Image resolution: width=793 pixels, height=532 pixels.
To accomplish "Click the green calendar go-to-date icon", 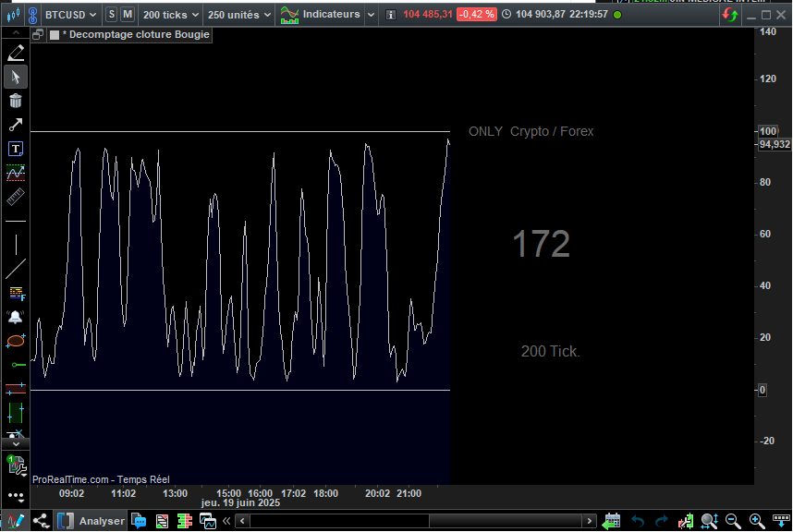I will [x=612, y=521].
